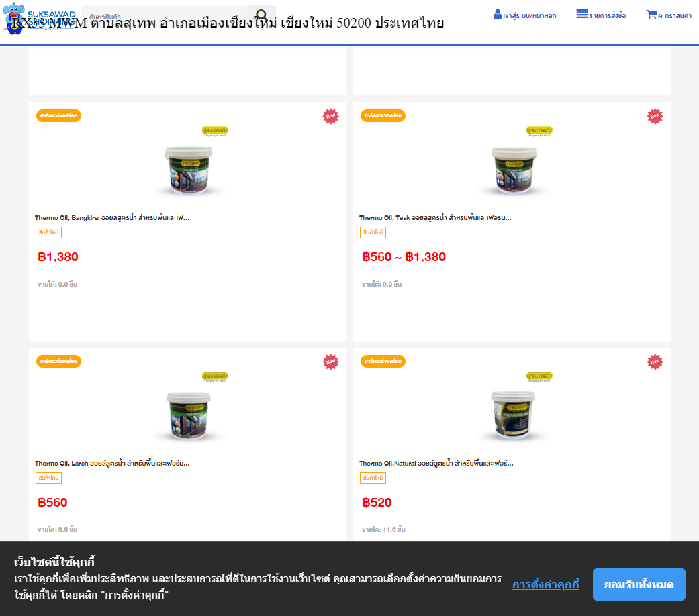Open the shopping cart icon
The image size is (699, 616).
pyautogui.click(x=651, y=14)
